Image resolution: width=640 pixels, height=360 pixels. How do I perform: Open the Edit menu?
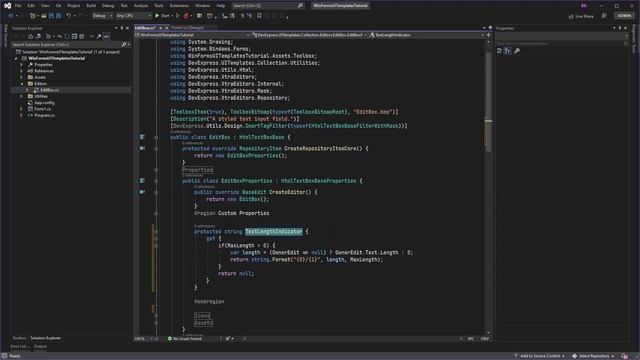coord(31,6)
